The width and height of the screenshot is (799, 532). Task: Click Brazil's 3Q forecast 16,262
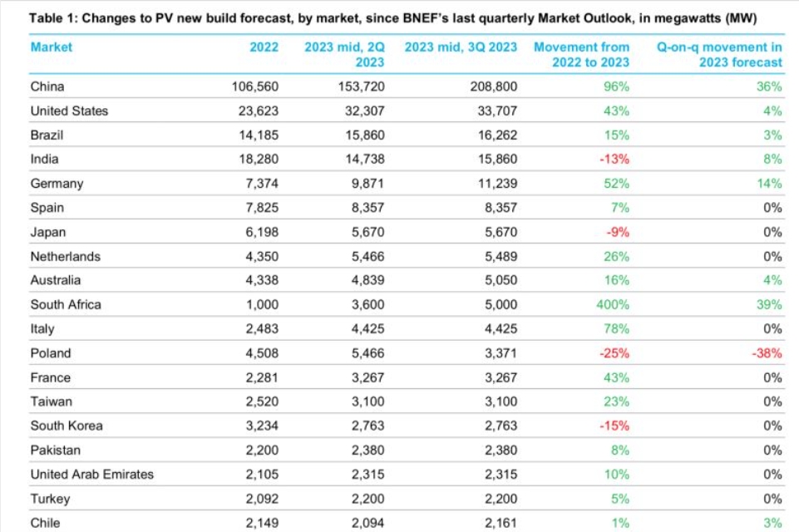coord(497,135)
